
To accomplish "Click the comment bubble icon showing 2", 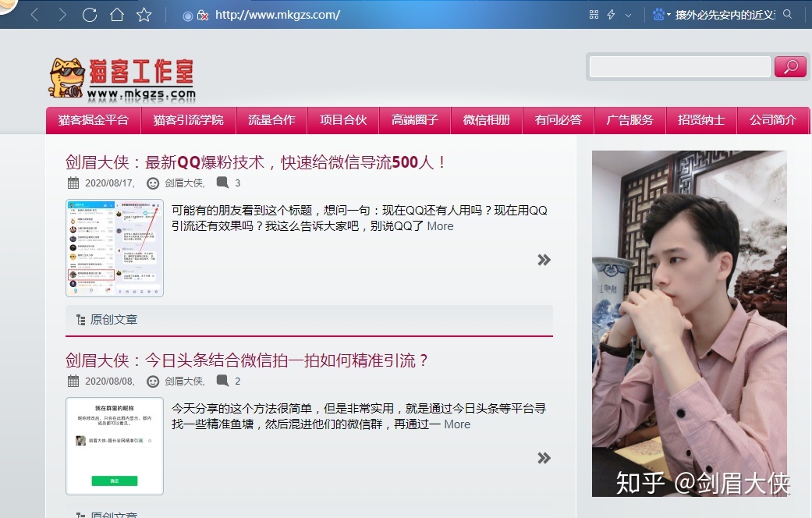I will pyautogui.click(x=222, y=381).
